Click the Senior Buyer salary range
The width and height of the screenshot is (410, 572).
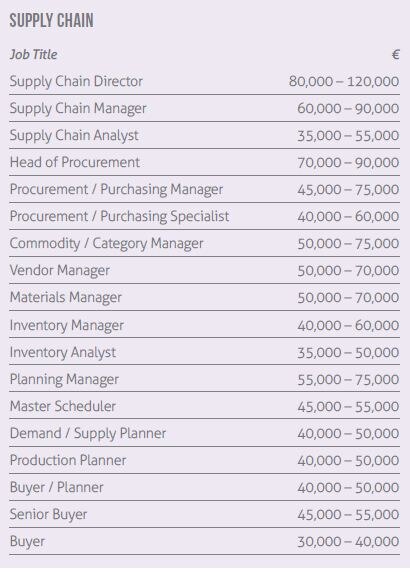pyautogui.click(x=348, y=514)
